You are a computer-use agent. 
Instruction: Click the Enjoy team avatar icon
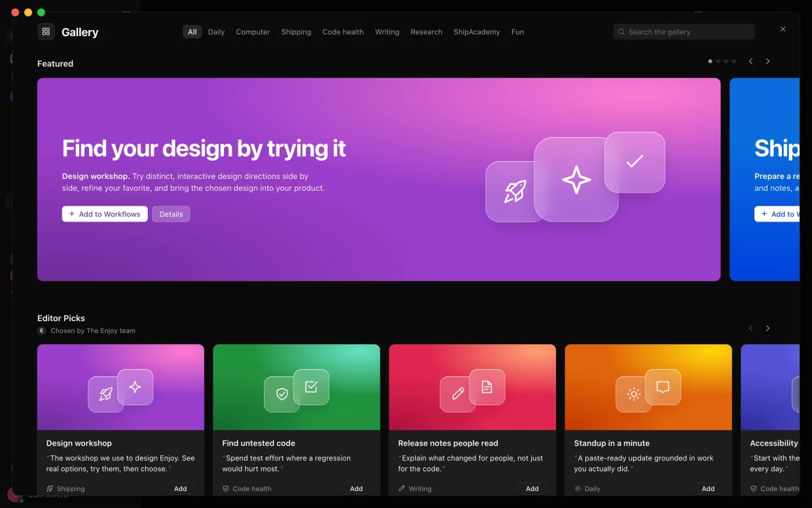tap(42, 330)
